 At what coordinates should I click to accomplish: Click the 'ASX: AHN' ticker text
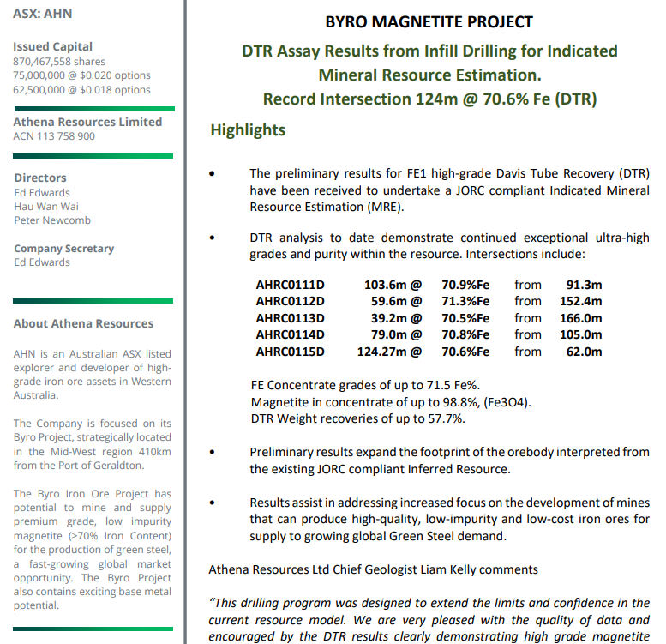[x=43, y=14]
